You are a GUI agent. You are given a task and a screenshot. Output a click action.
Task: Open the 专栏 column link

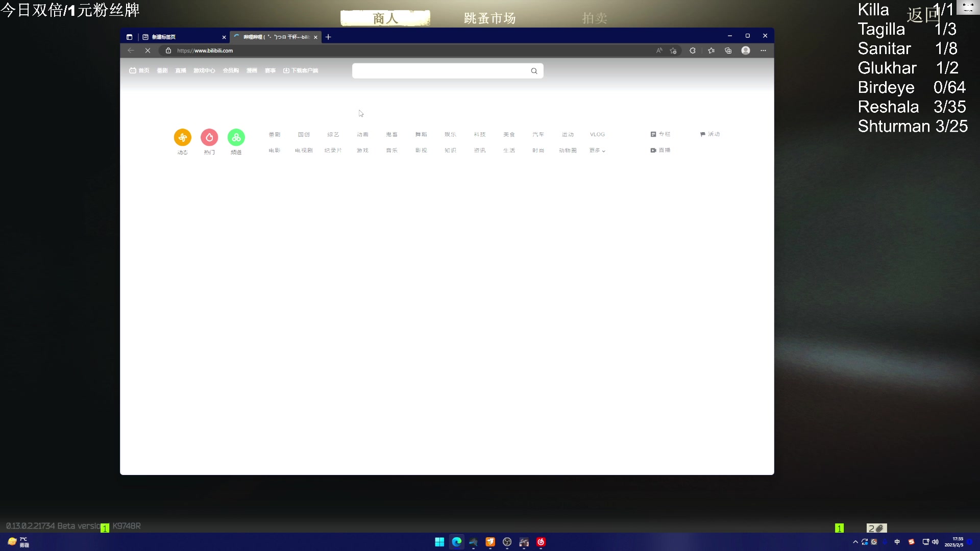pos(660,134)
